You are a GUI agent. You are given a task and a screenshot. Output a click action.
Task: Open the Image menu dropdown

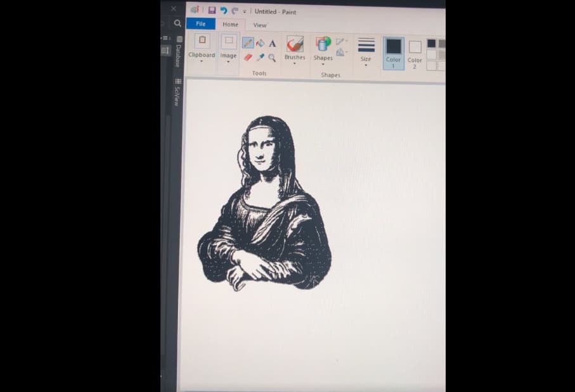tap(228, 62)
